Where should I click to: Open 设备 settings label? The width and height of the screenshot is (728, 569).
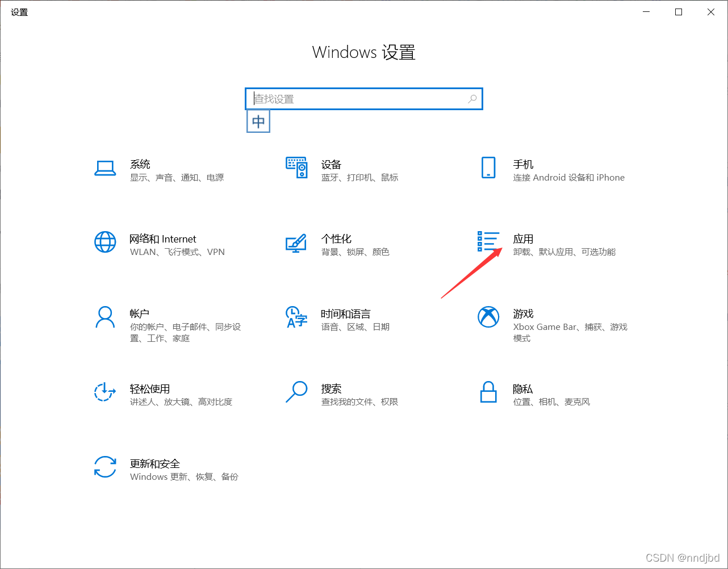coord(331,164)
